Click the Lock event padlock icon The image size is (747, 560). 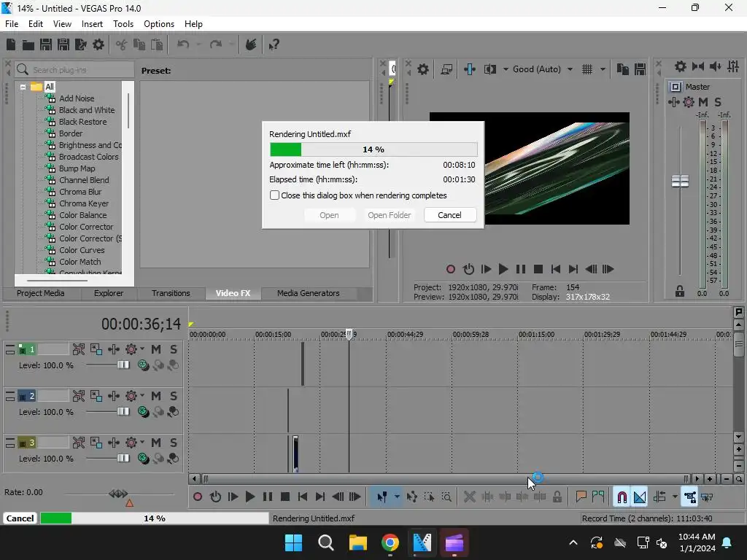(x=557, y=497)
